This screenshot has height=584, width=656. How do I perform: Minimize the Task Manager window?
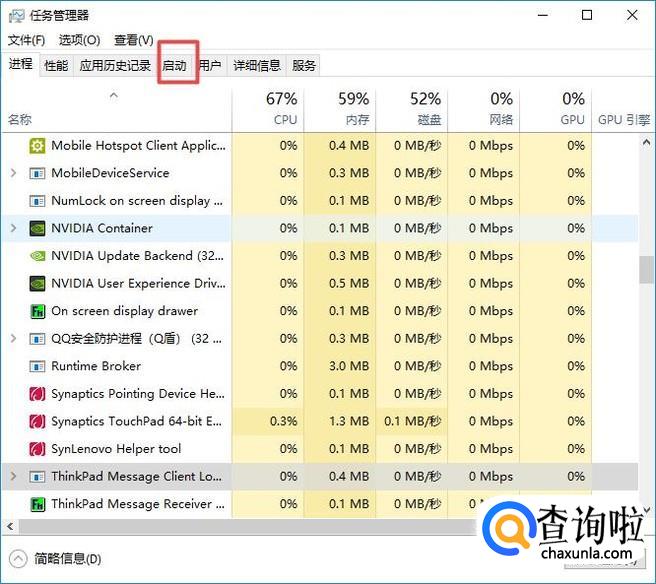(543, 15)
